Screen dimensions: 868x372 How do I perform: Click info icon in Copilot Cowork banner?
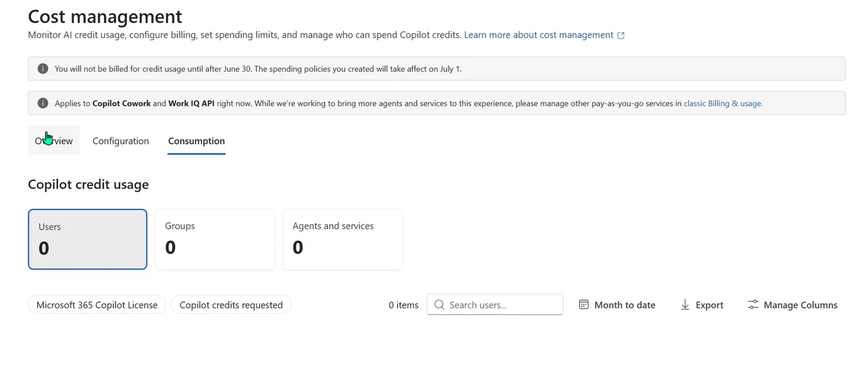coord(43,103)
